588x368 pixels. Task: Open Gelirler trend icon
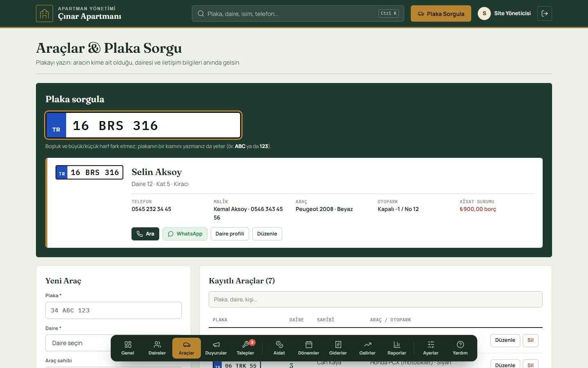(x=367, y=348)
